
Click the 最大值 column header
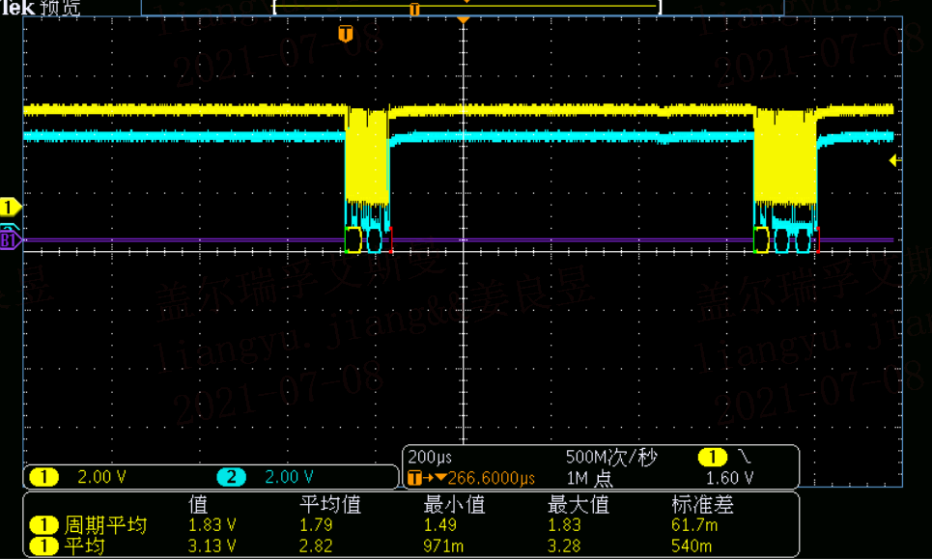579,505
